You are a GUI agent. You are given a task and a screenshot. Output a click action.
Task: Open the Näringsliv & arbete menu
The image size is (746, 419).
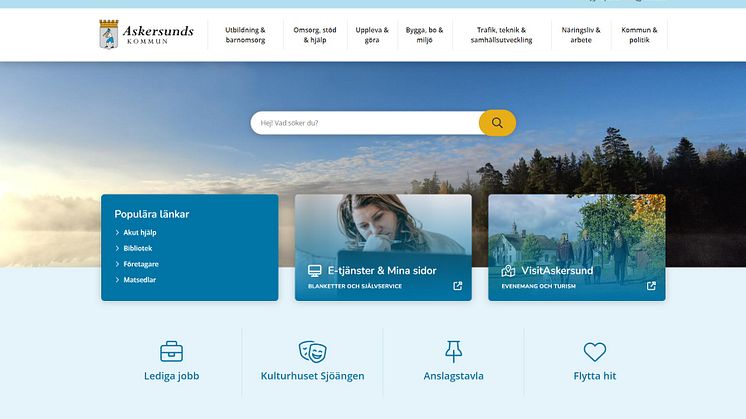pos(581,35)
